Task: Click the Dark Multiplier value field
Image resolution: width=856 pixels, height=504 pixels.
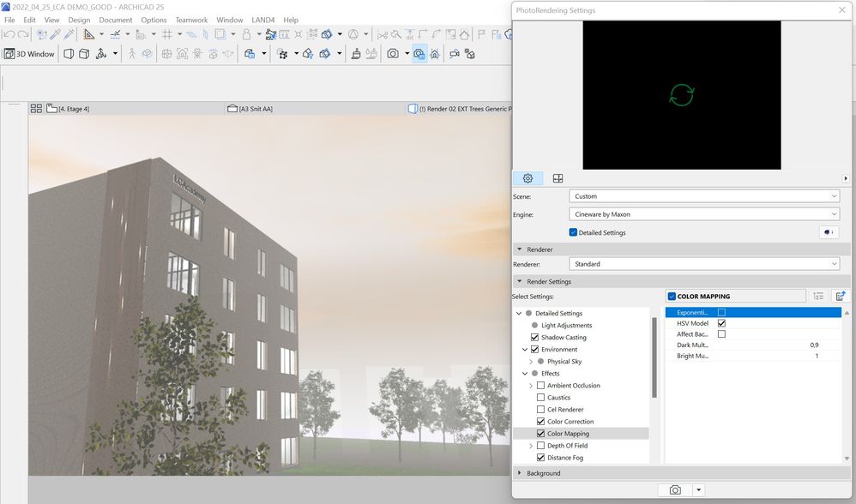Action: (813, 345)
